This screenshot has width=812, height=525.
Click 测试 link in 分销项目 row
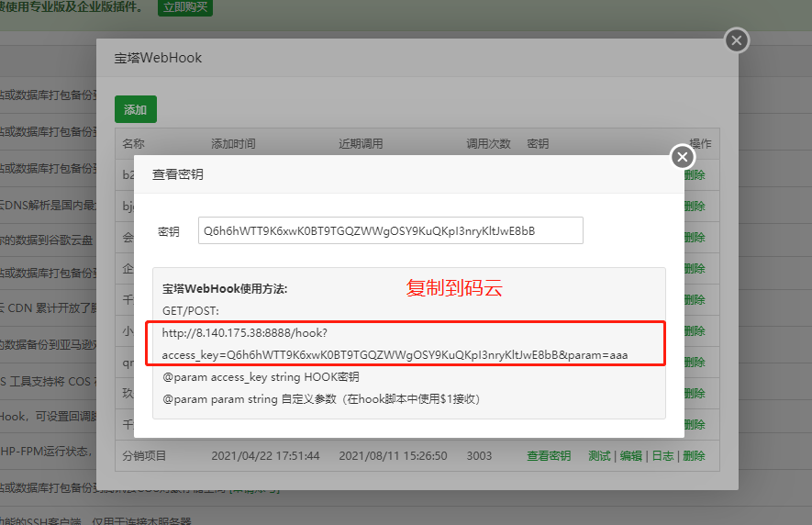[x=600, y=456]
